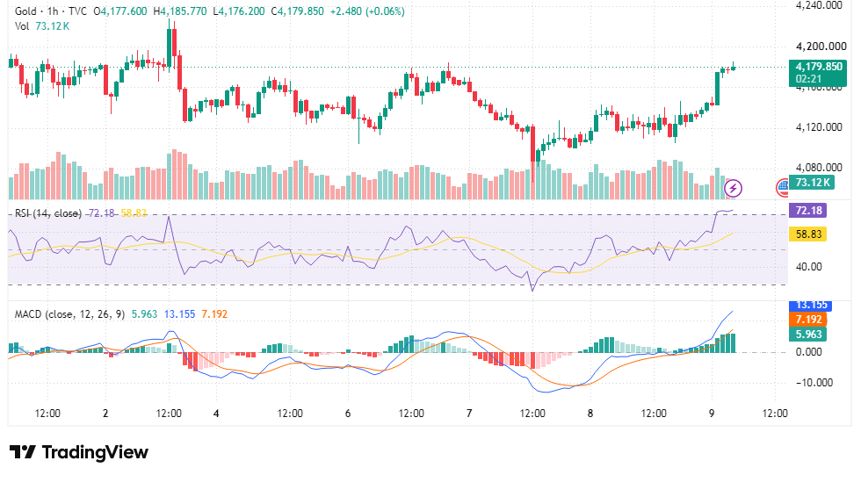Select the Gold · 1h · TVC symbol title

[x=51, y=11]
